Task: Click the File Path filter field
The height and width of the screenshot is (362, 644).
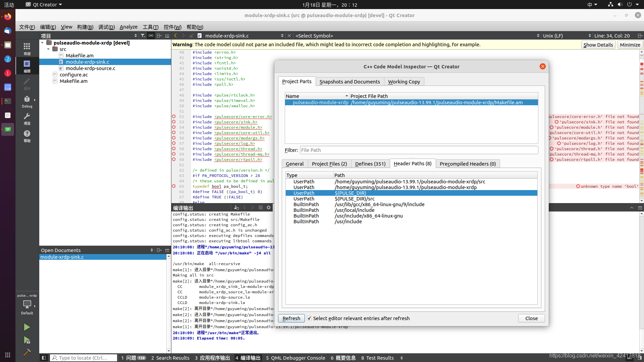Action: coord(419,150)
